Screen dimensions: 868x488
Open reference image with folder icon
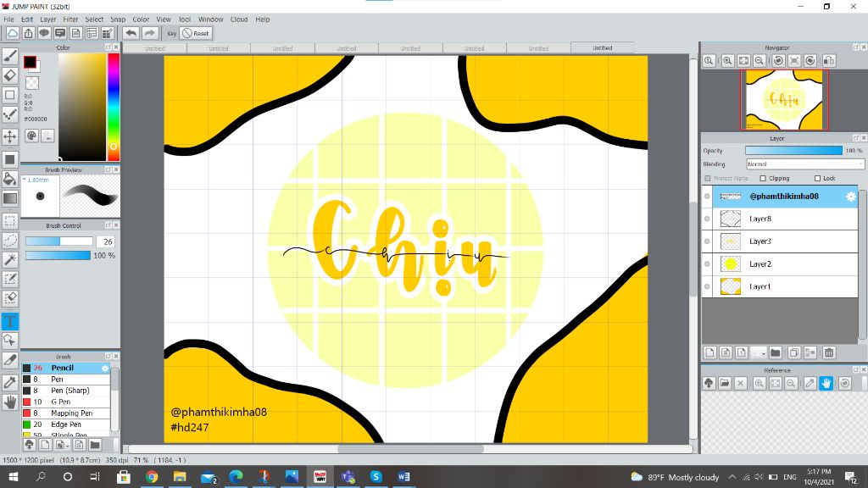(725, 383)
